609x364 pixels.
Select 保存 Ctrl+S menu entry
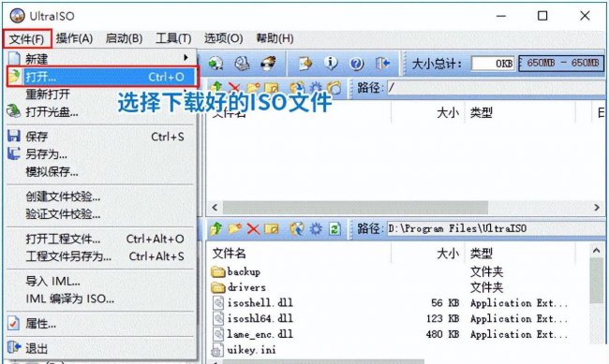100,137
